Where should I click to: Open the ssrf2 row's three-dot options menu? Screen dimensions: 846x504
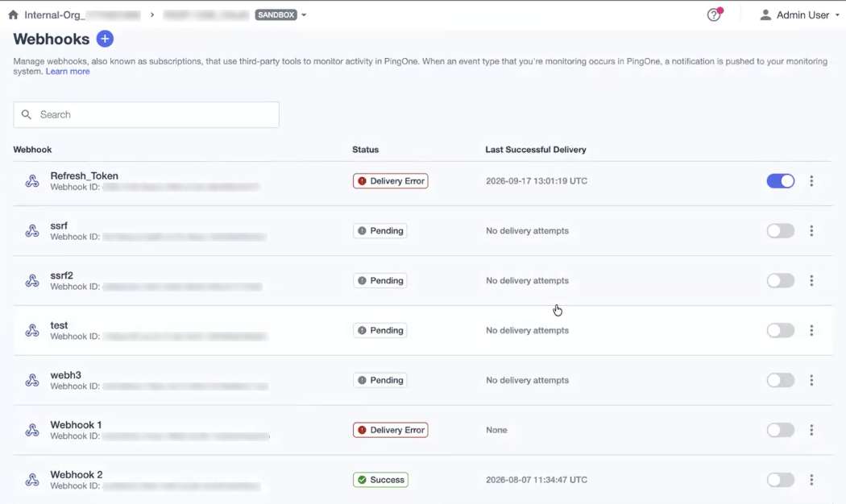[811, 280]
